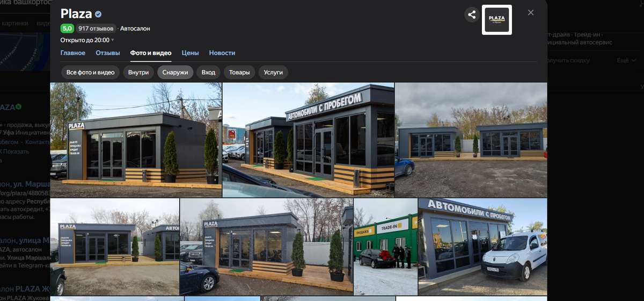This screenshot has height=301, width=644.
Task: Select the 'Все фото и видео' filter chip
Action: click(91, 72)
